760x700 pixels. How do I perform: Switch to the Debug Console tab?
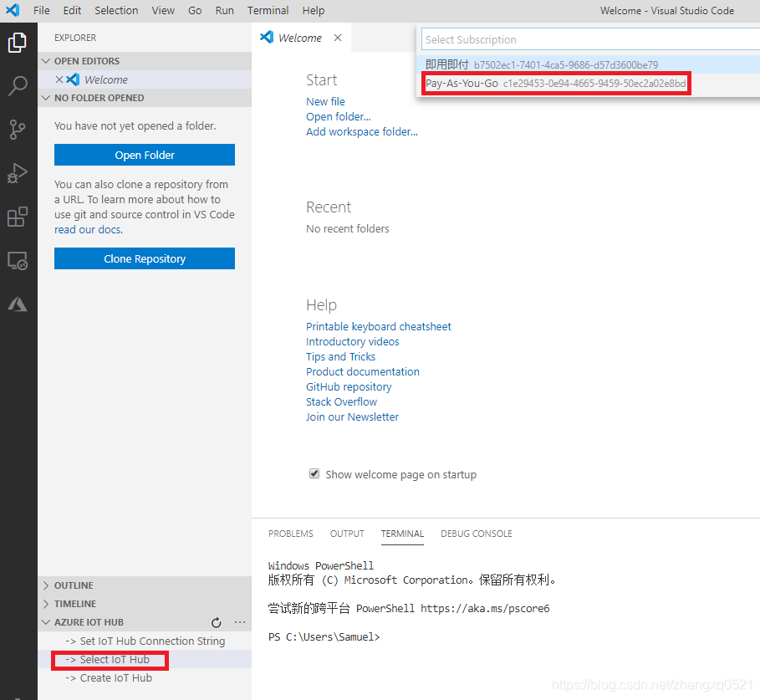(477, 534)
